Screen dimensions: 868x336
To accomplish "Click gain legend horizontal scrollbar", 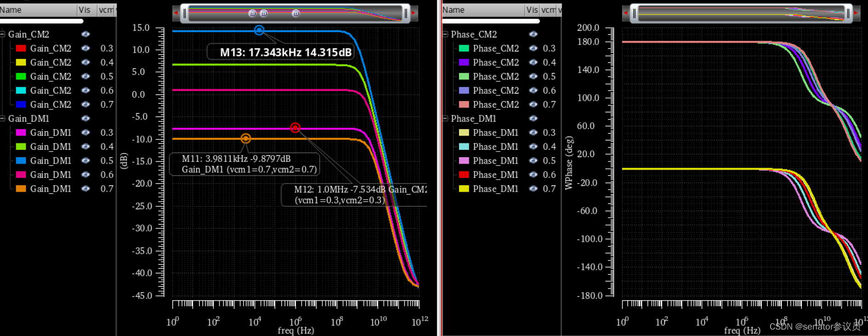I will click(x=41, y=21).
